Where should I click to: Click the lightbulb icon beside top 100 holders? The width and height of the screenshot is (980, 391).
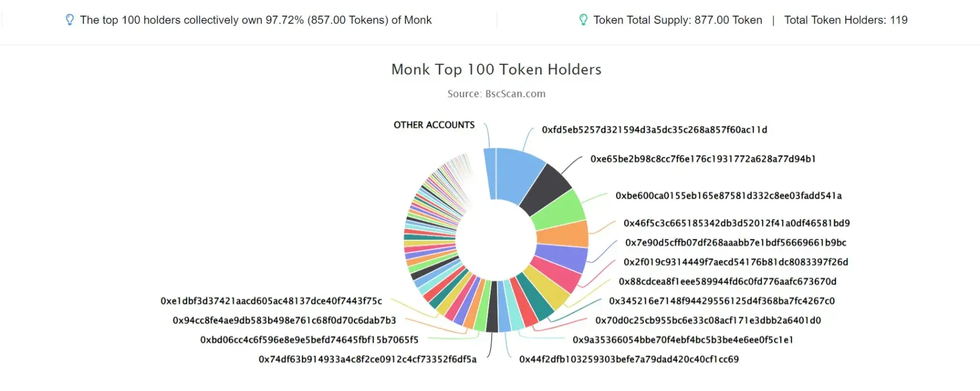(69, 20)
